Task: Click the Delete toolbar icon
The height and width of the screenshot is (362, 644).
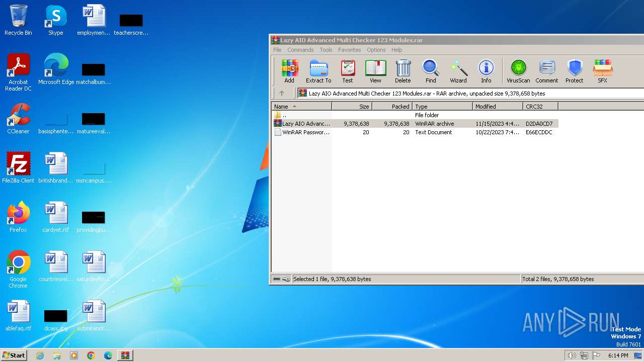Action: tap(403, 71)
